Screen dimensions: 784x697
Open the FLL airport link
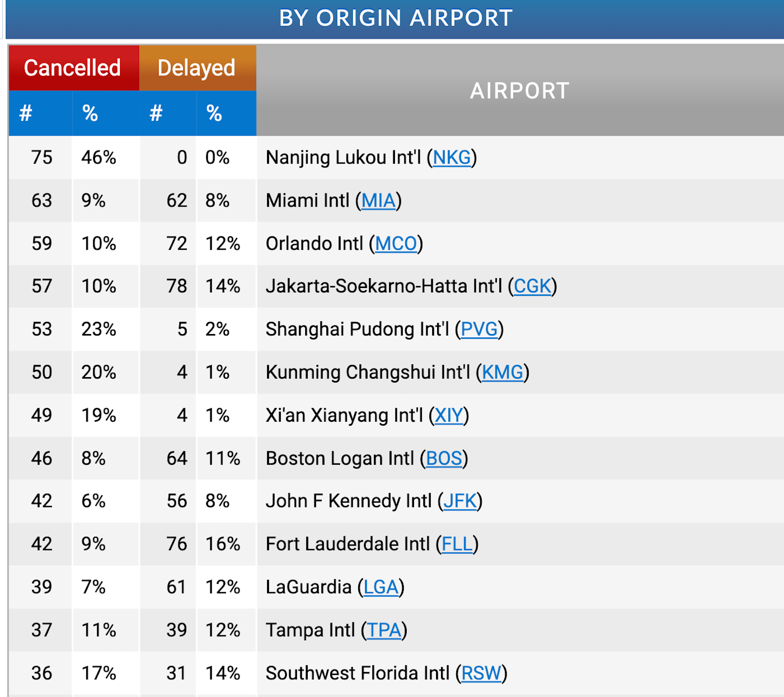pos(456,544)
